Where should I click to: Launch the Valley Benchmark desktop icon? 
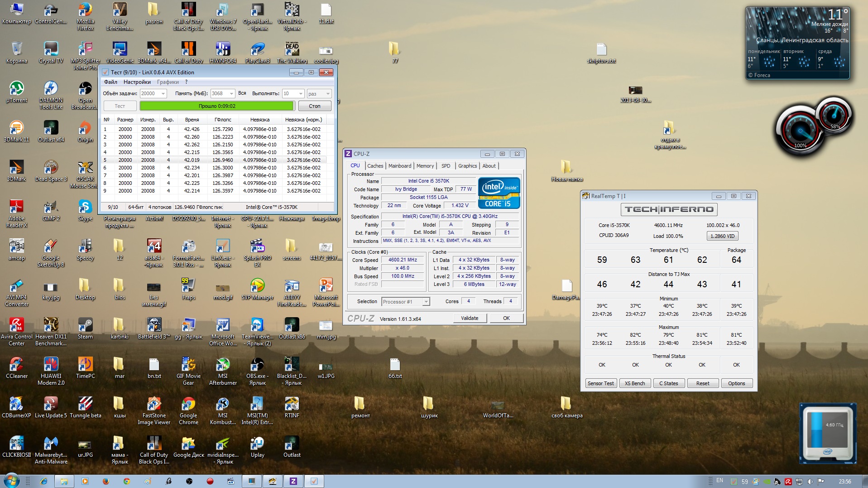[120, 10]
